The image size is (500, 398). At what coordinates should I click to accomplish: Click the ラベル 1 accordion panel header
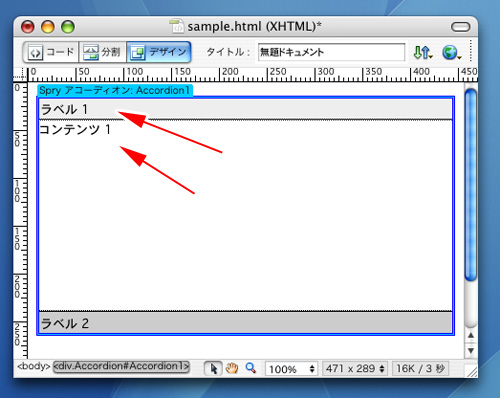245,109
